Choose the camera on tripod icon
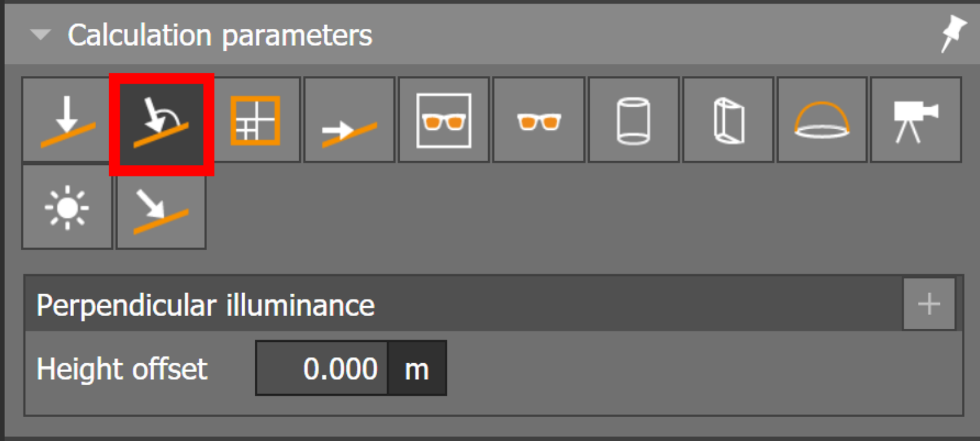 [915, 120]
